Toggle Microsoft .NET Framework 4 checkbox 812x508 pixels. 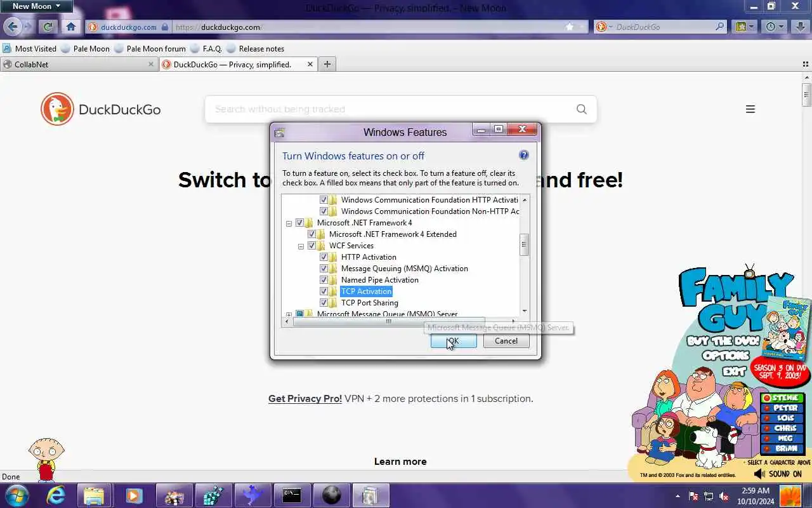[299, 223]
